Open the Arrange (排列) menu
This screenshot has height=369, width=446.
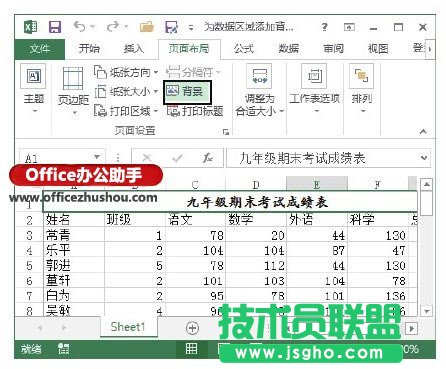pyautogui.click(x=361, y=88)
